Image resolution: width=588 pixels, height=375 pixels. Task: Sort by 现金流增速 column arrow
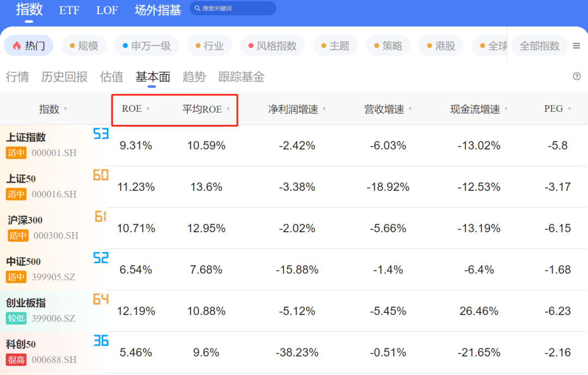click(506, 109)
